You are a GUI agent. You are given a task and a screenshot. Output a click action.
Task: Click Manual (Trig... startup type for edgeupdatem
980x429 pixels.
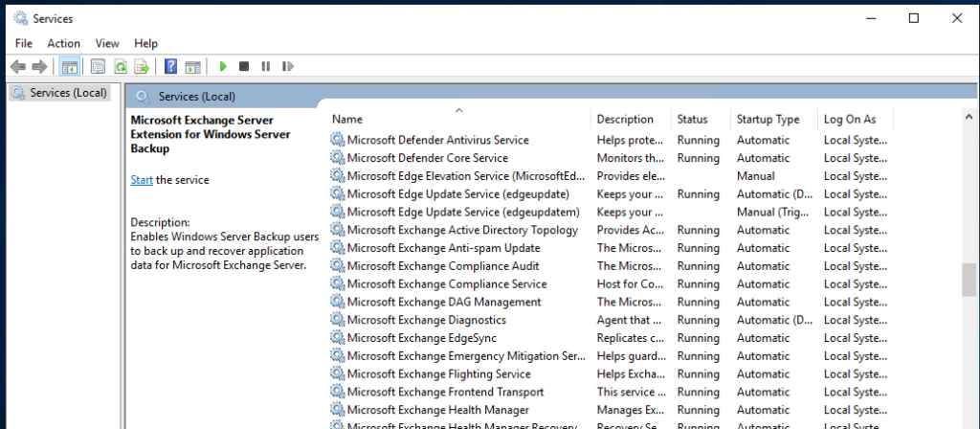pyautogui.click(x=773, y=212)
